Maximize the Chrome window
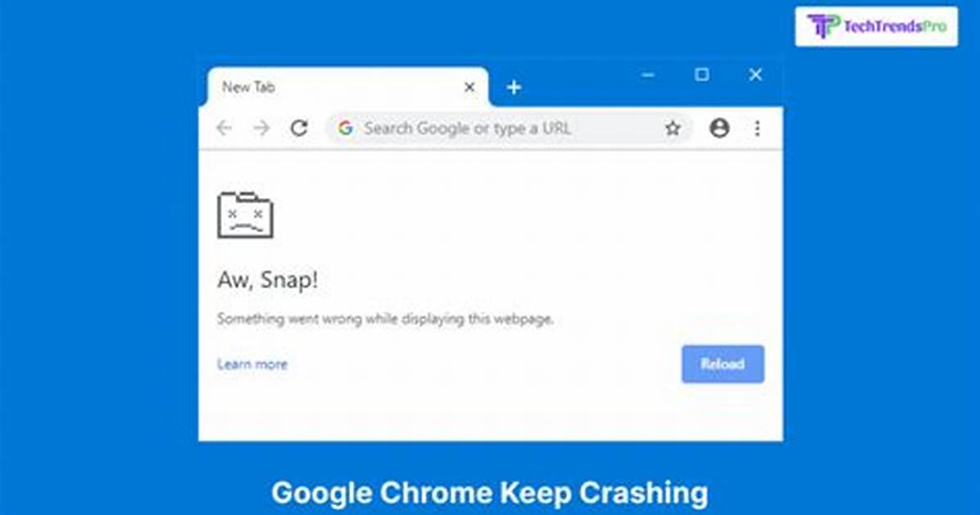 [x=702, y=75]
